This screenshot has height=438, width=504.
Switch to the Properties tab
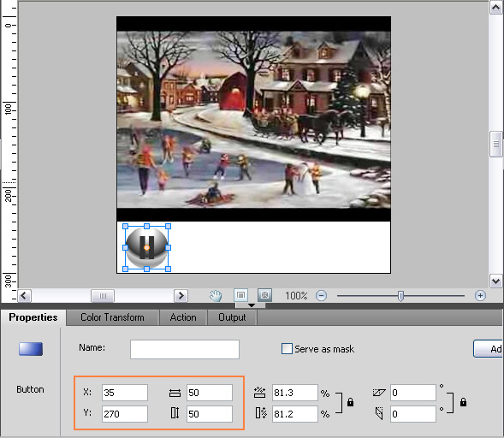[x=33, y=317]
